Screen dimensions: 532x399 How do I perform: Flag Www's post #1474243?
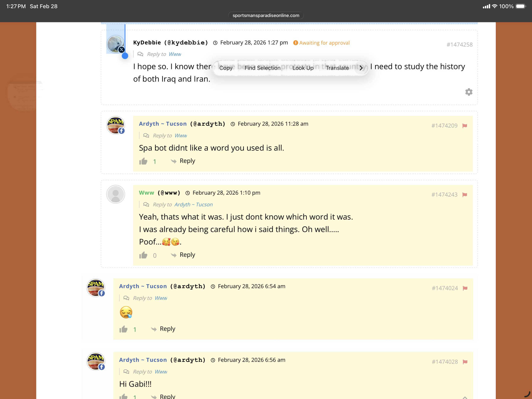click(465, 195)
